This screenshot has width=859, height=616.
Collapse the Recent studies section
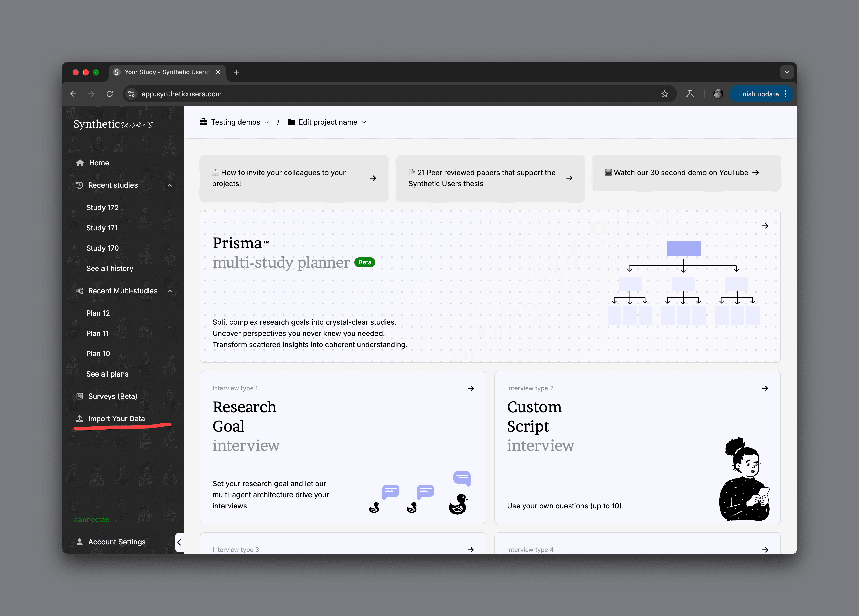point(170,185)
